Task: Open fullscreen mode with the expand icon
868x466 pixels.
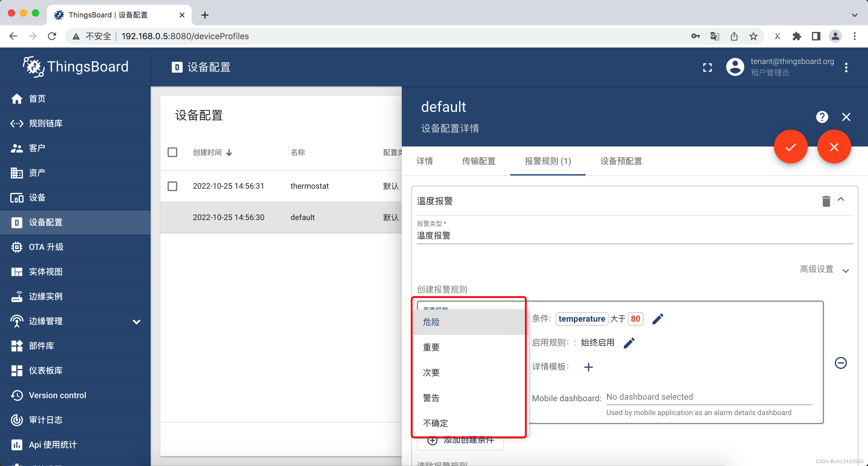Action: click(x=708, y=68)
